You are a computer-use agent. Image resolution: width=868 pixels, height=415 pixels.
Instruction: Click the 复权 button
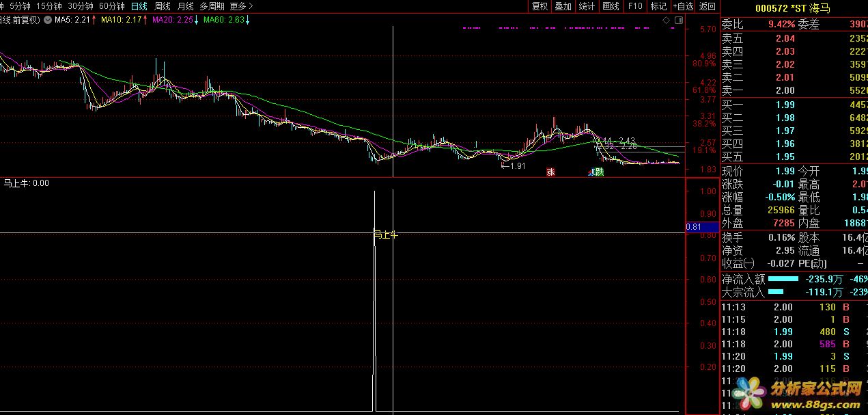pos(540,6)
